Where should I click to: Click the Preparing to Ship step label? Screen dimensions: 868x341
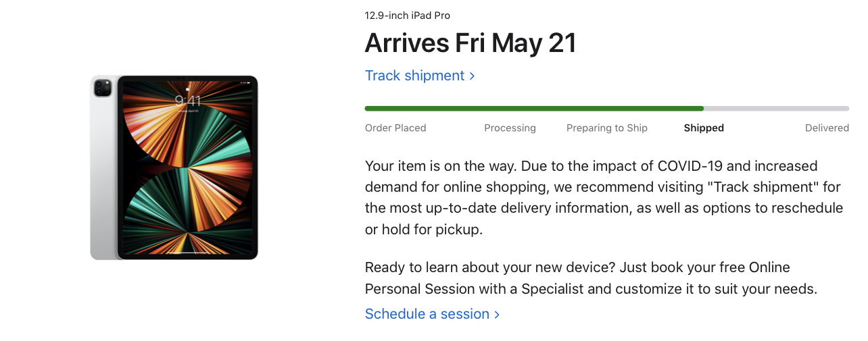pos(606,128)
